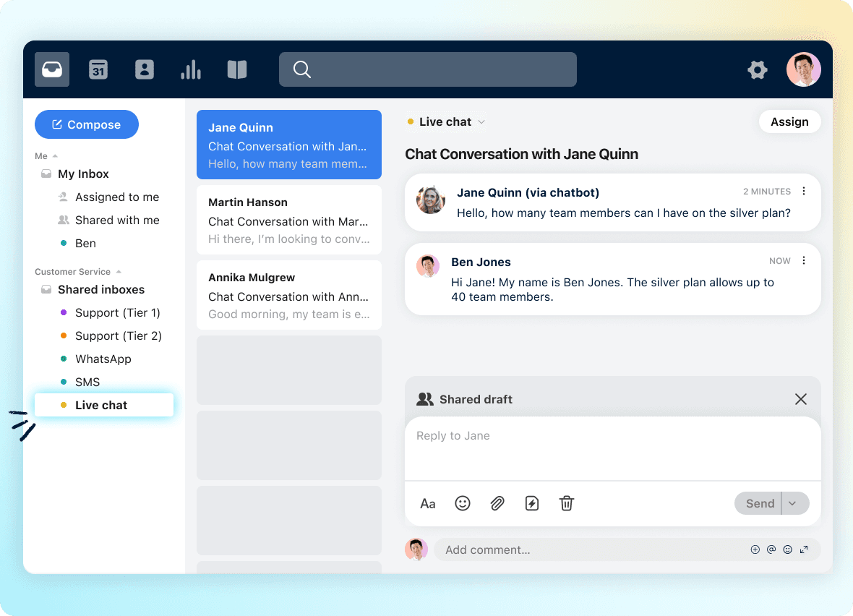Viewport: 853px width, 616px height.
Task: Assign this conversation
Action: click(x=789, y=122)
